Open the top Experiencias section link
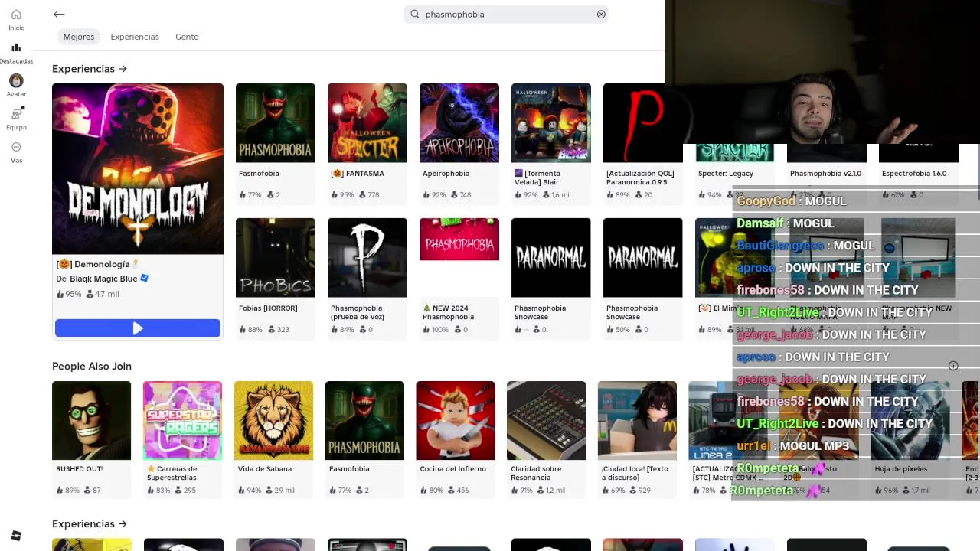 (x=90, y=69)
